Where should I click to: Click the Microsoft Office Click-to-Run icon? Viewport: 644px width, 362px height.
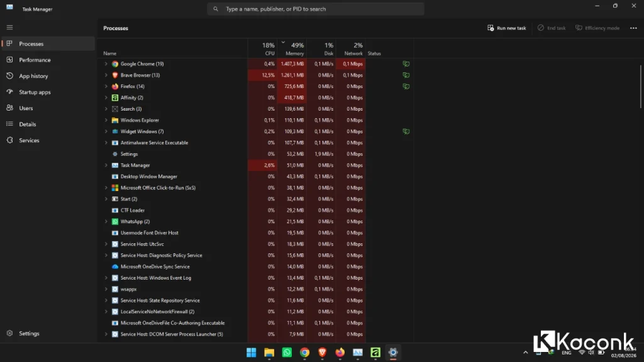click(x=115, y=188)
